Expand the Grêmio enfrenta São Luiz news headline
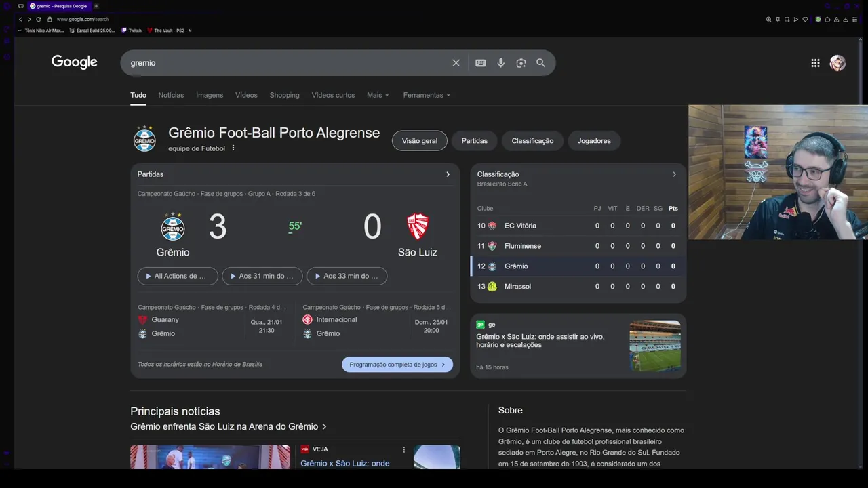This screenshot has width=868, height=488. 229,426
